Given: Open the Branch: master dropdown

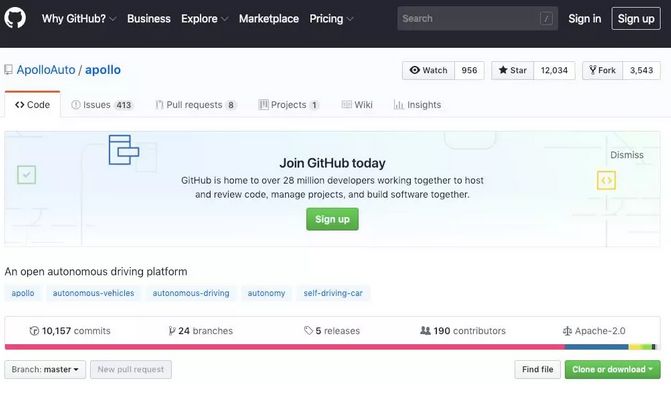Looking at the screenshot, I should tap(45, 370).
